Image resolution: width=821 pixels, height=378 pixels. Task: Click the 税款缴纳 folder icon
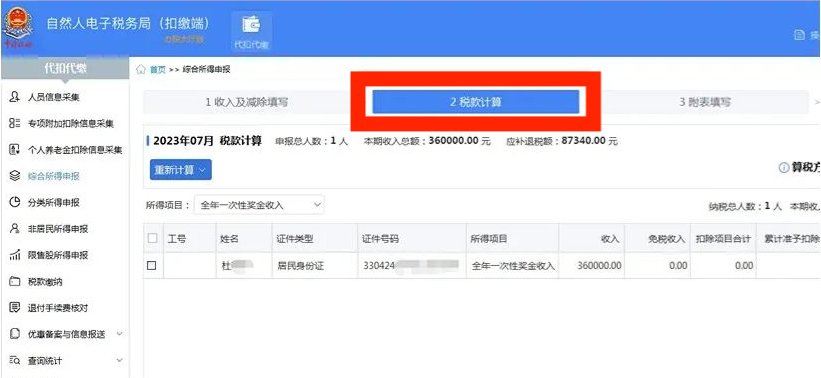point(15,282)
